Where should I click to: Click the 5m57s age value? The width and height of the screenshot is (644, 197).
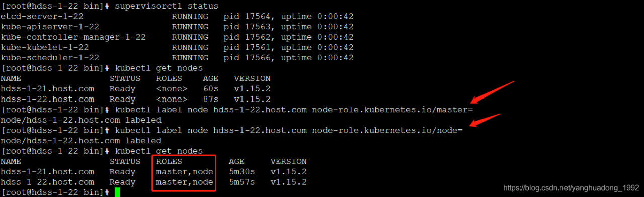pyautogui.click(x=242, y=182)
